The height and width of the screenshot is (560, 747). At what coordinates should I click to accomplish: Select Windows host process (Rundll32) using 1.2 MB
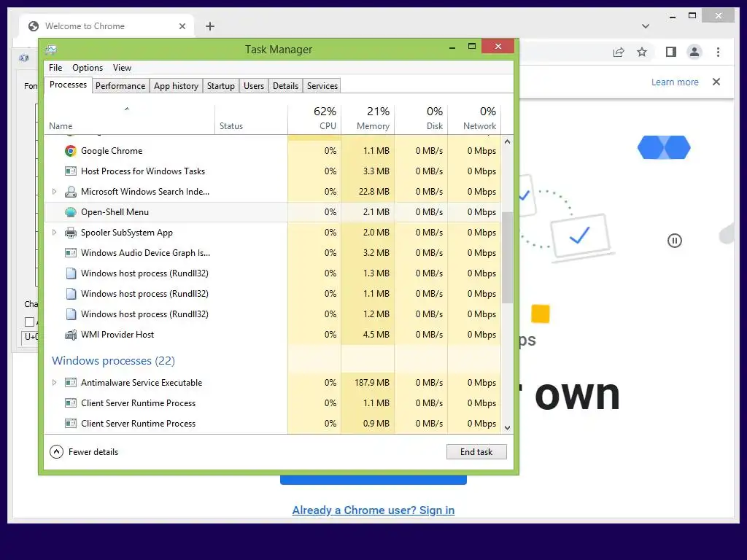pyautogui.click(x=273, y=314)
